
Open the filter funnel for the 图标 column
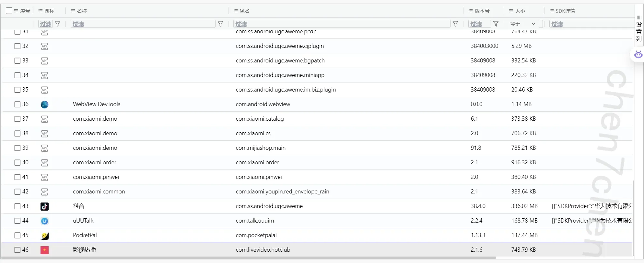point(58,24)
